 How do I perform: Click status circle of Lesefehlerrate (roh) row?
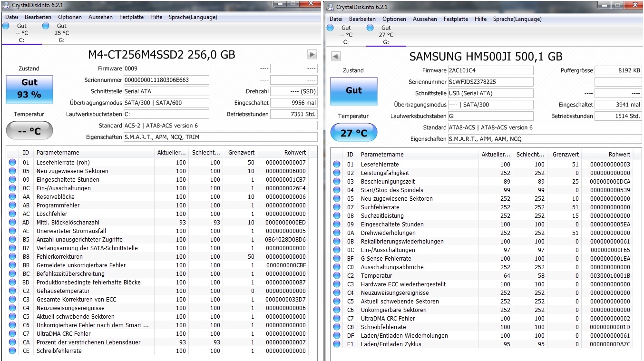click(12, 163)
